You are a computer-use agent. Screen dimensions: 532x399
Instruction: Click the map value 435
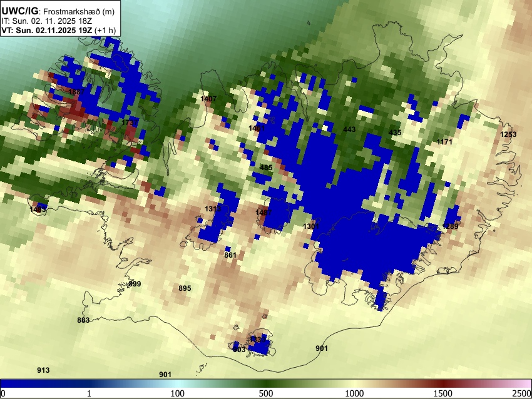click(395, 132)
